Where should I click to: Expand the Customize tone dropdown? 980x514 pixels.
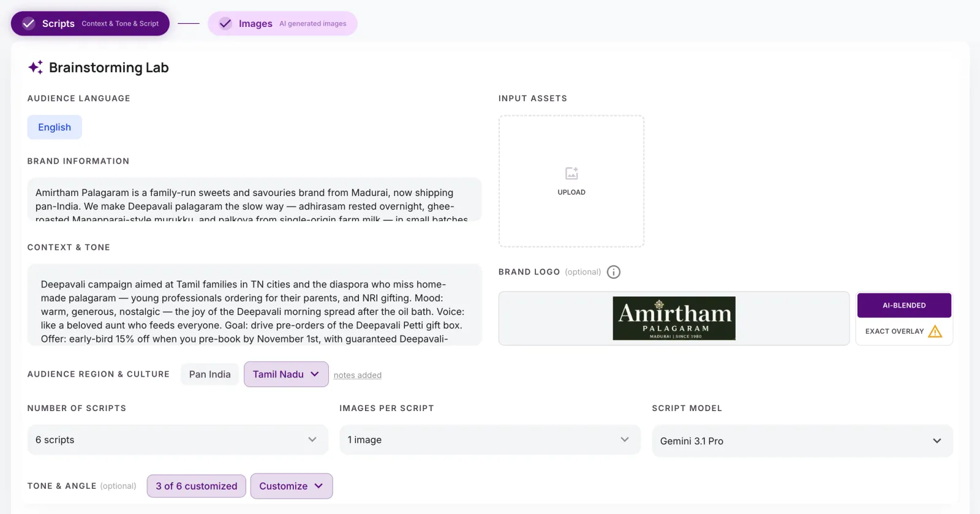[292, 486]
